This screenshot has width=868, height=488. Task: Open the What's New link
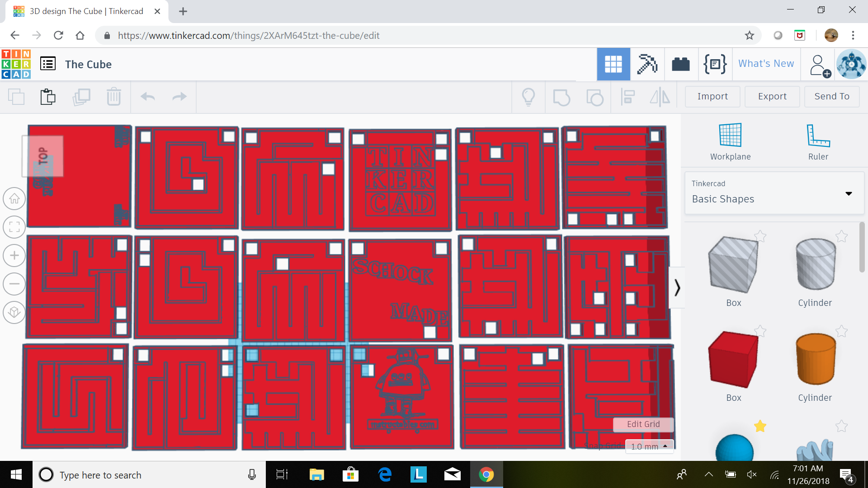(x=766, y=64)
